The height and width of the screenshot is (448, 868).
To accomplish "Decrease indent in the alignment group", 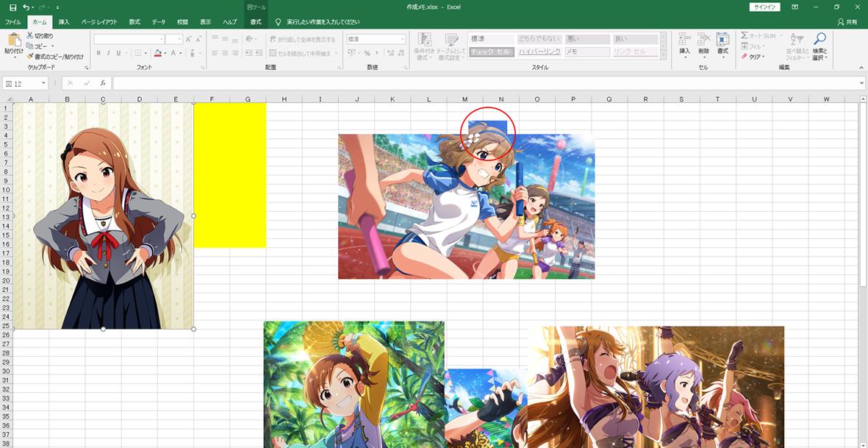I will [248, 53].
